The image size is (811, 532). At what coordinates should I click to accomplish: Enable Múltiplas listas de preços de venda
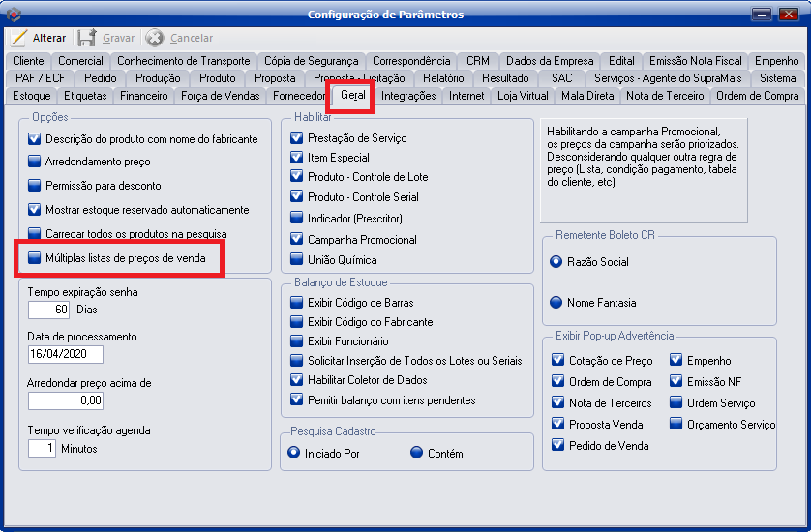point(36,258)
